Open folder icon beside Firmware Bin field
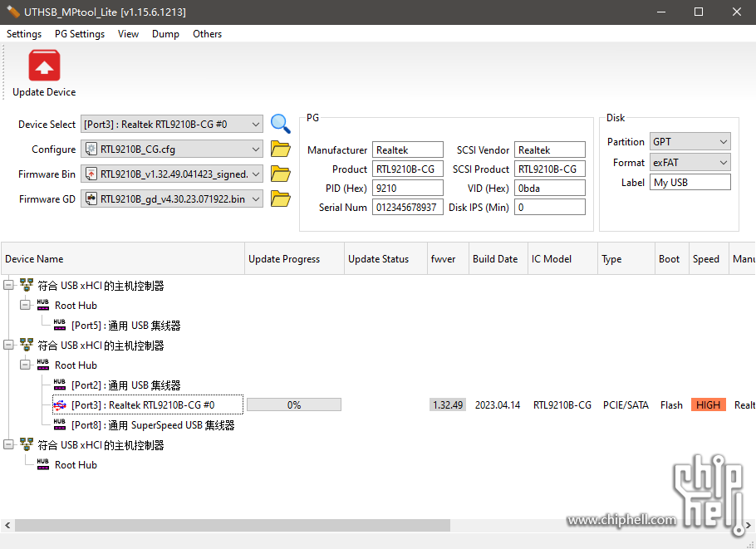The height and width of the screenshot is (549, 756). [281, 174]
